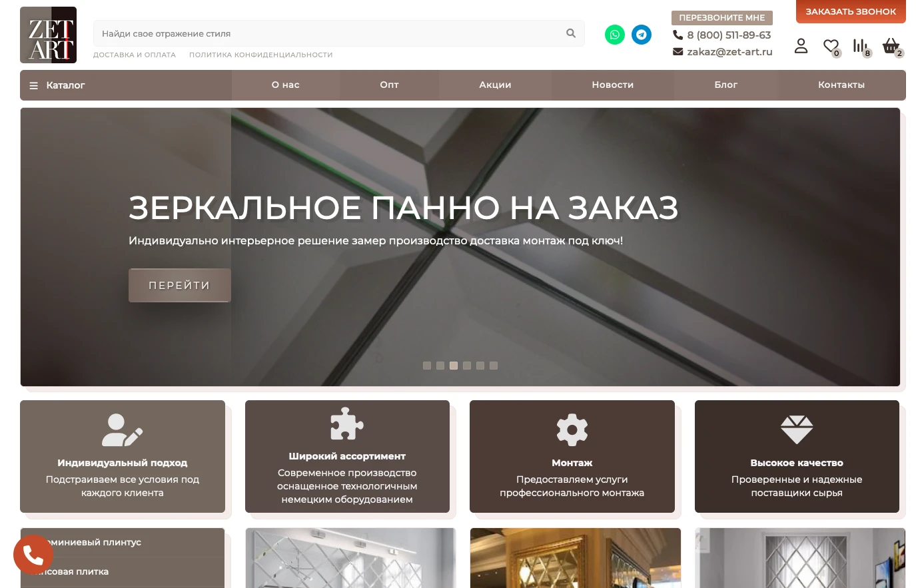Click the ZET ART logo
The height and width of the screenshot is (588, 916).
(48, 35)
